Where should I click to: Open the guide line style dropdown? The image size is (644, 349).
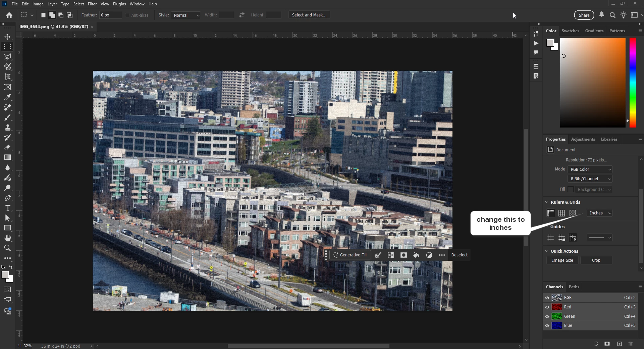599,238
